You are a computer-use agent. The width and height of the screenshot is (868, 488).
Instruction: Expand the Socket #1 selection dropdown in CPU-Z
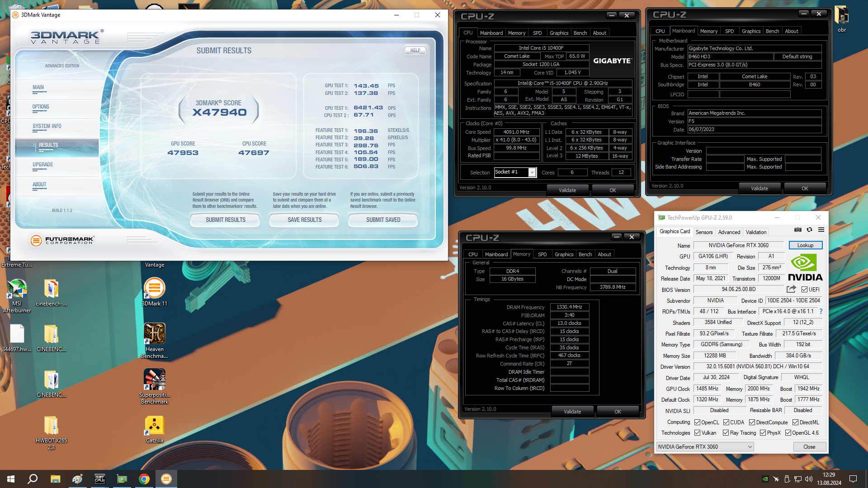[x=532, y=172]
